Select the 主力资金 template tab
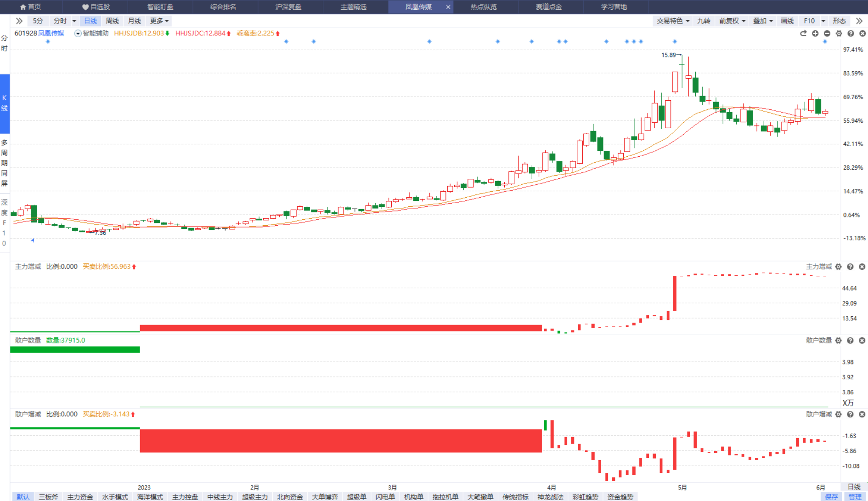 coord(80,497)
